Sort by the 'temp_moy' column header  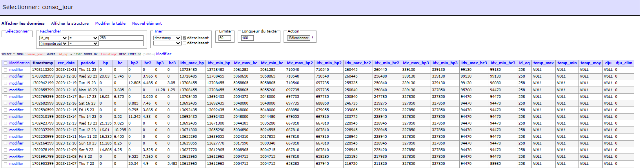coord(591,63)
